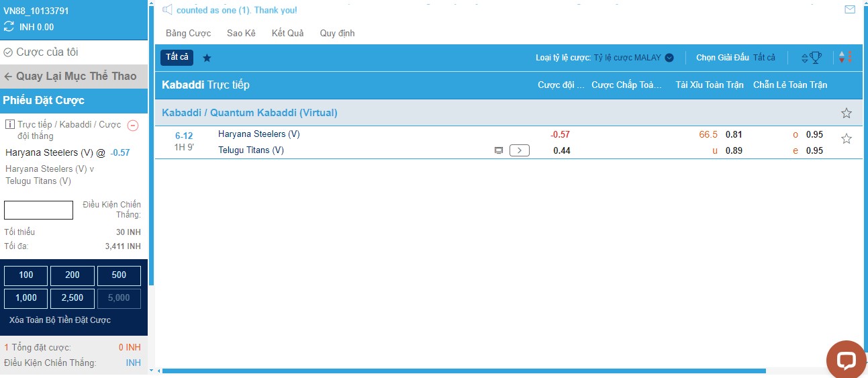Click the Cược Chấp Toàn column header
This screenshot has height=378, width=868.
tap(627, 85)
